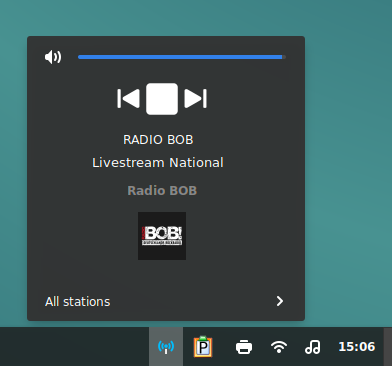Viewport: 392px width, 366px height.
Task: Open the clipboard manager tray icon
Action: (x=203, y=347)
